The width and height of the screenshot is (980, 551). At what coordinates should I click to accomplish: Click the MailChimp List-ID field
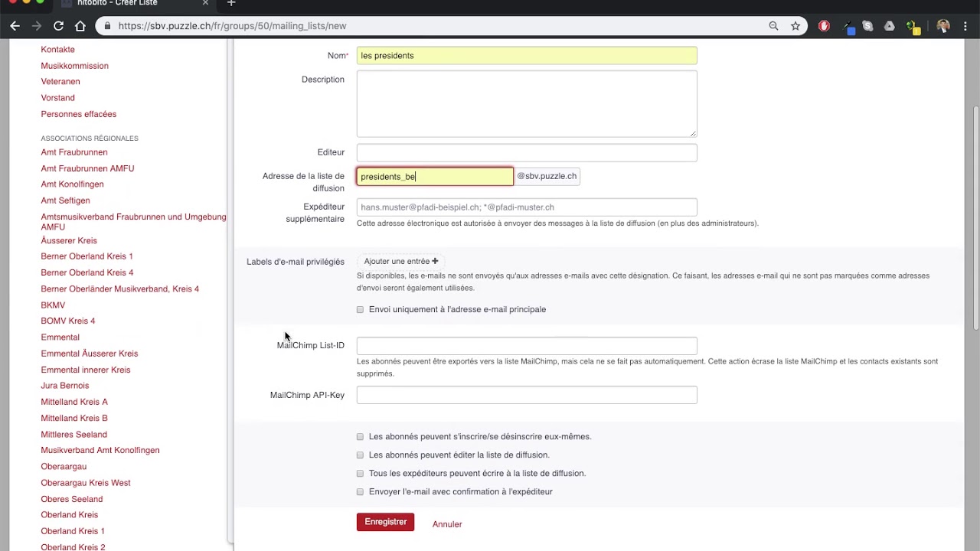pos(527,346)
